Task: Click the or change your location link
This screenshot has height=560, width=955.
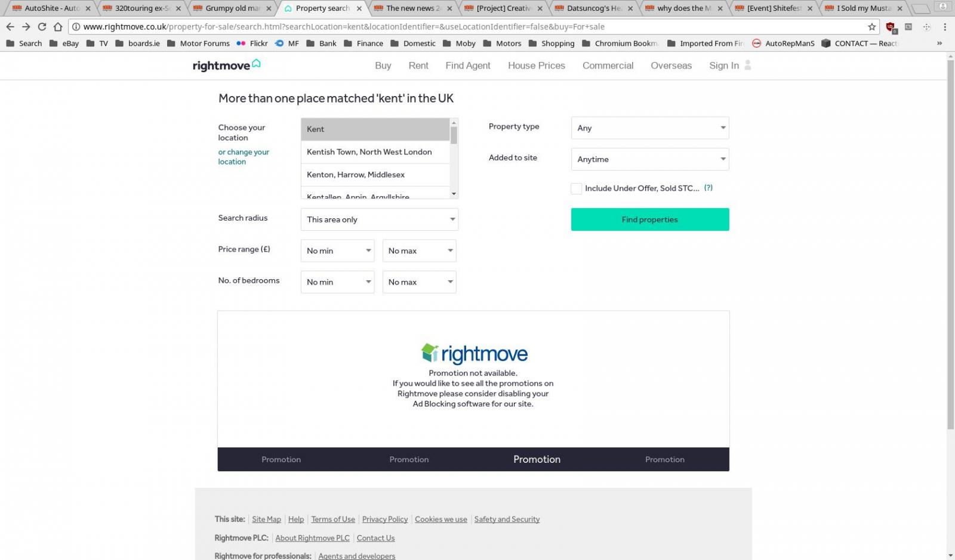Action: point(244,157)
